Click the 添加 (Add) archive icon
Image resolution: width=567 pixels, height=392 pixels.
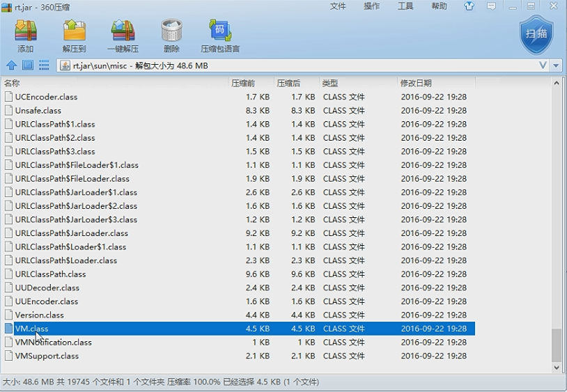[x=26, y=36]
